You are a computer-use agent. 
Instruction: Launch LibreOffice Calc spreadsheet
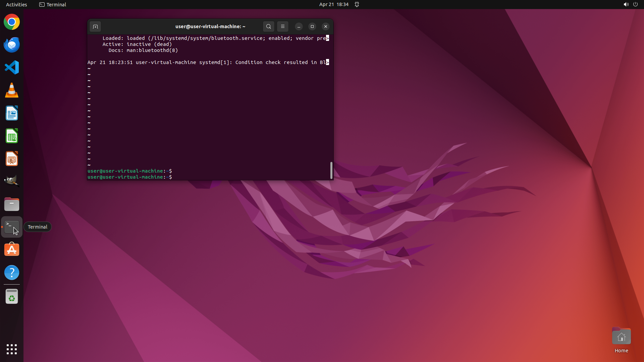(x=12, y=136)
